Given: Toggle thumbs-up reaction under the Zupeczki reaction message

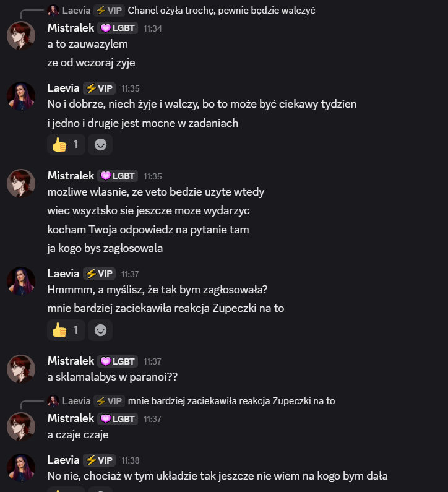Looking at the screenshot, I should tap(66, 330).
